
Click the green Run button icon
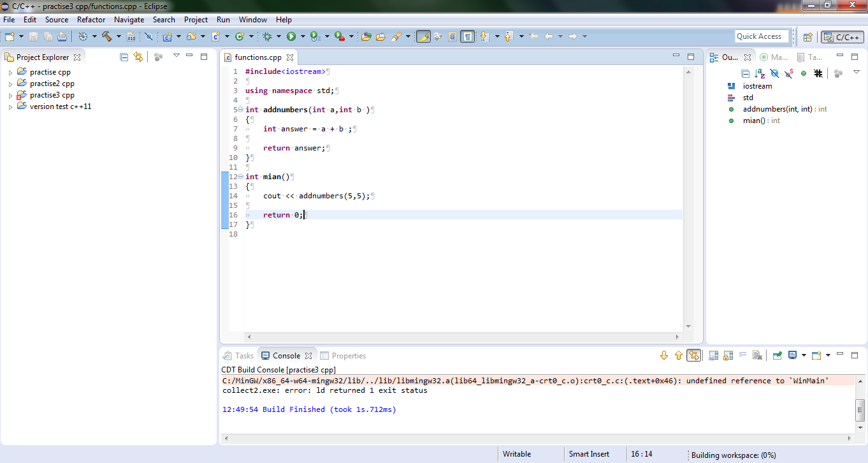[x=291, y=36]
